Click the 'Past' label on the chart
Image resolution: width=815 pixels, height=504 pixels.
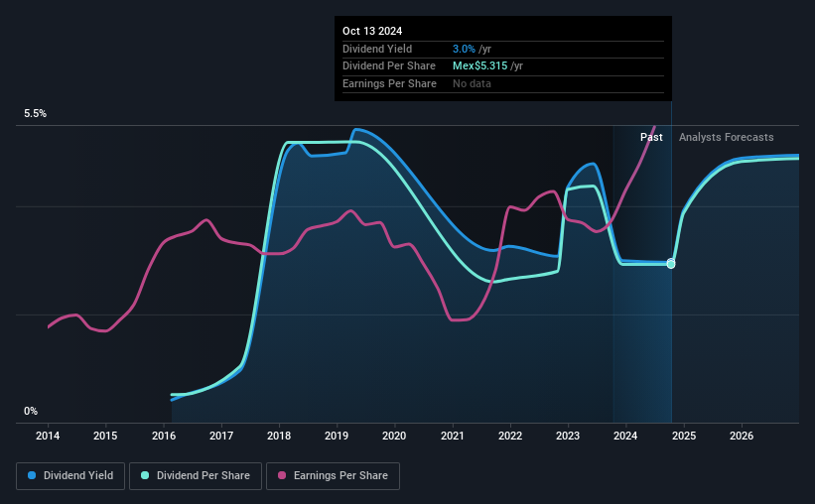coord(651,137)
